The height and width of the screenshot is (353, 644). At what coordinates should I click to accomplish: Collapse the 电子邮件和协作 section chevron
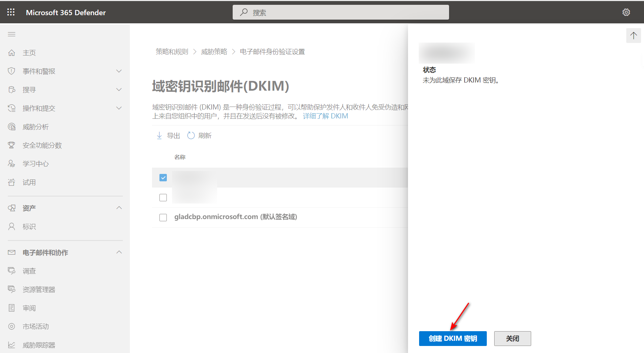[x=119, y=252]
